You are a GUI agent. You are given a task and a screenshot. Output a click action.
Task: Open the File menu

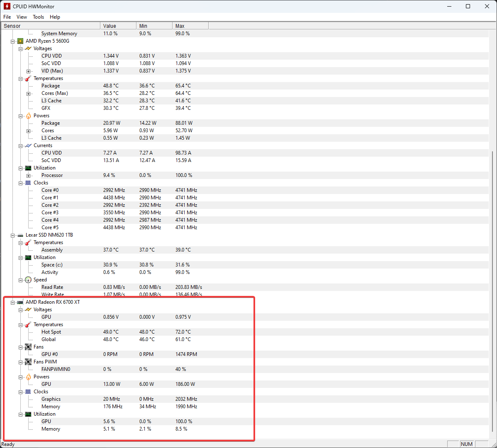coord(7,17)
